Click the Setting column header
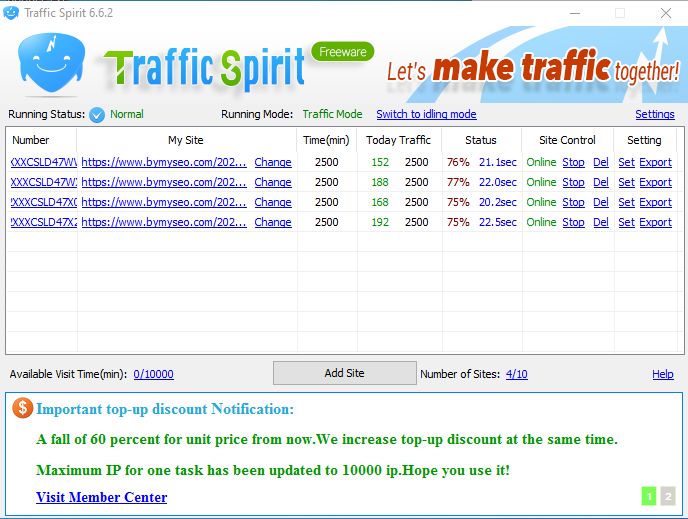This screenshot has height=519, width=688. coord(644,140)
